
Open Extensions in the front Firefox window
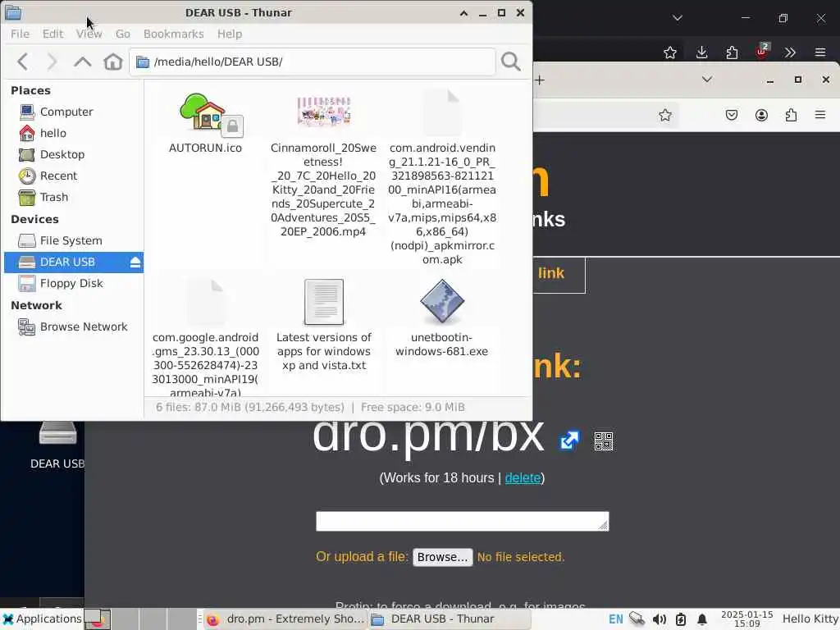791,115
